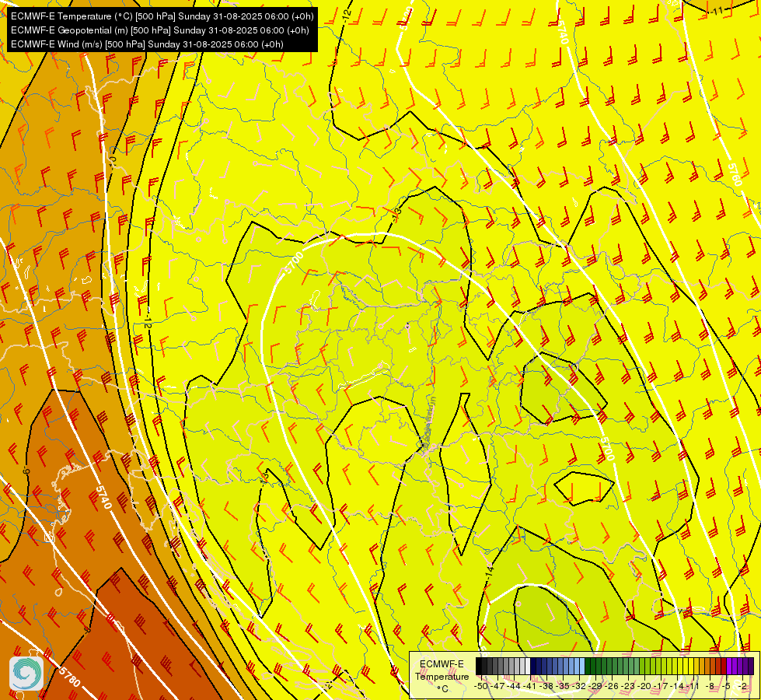Click the -38 legend scale value

(x=547, y=685)
